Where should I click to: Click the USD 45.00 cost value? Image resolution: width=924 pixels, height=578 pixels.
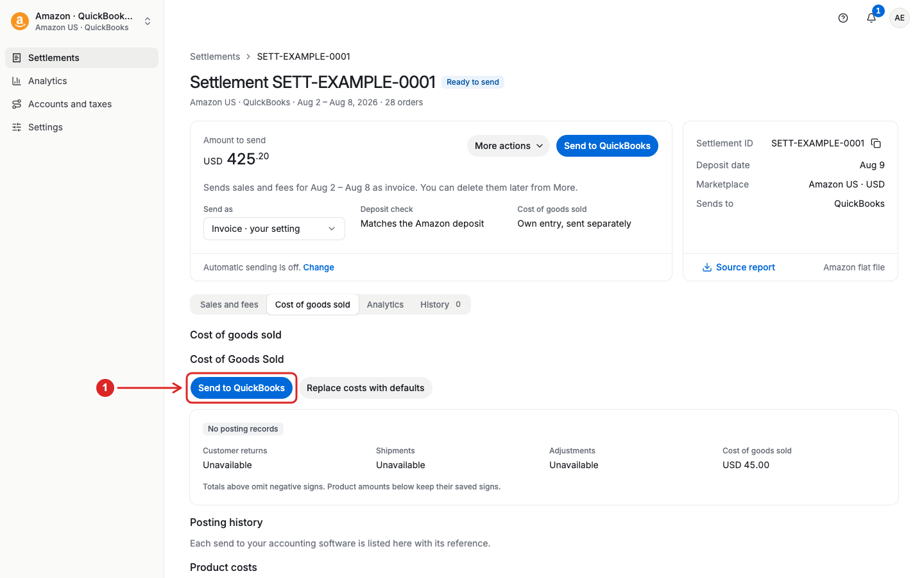[746, 465]
